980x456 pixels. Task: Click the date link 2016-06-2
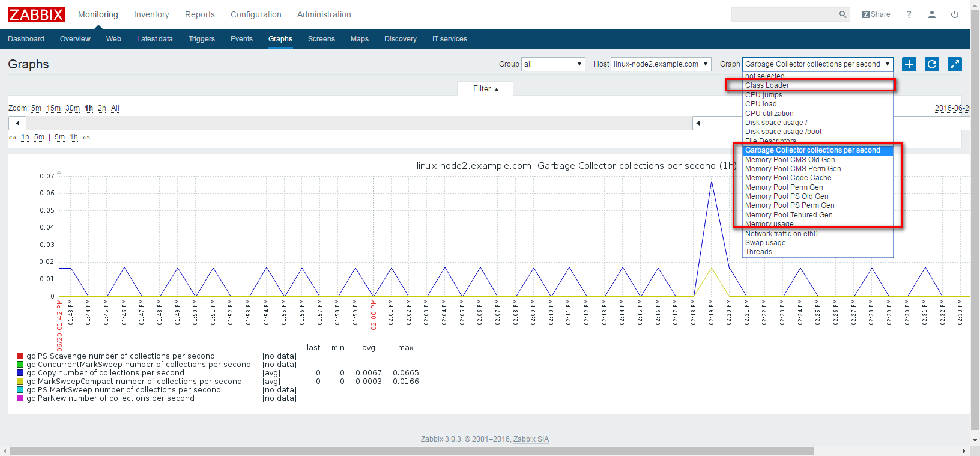[952, 108]
